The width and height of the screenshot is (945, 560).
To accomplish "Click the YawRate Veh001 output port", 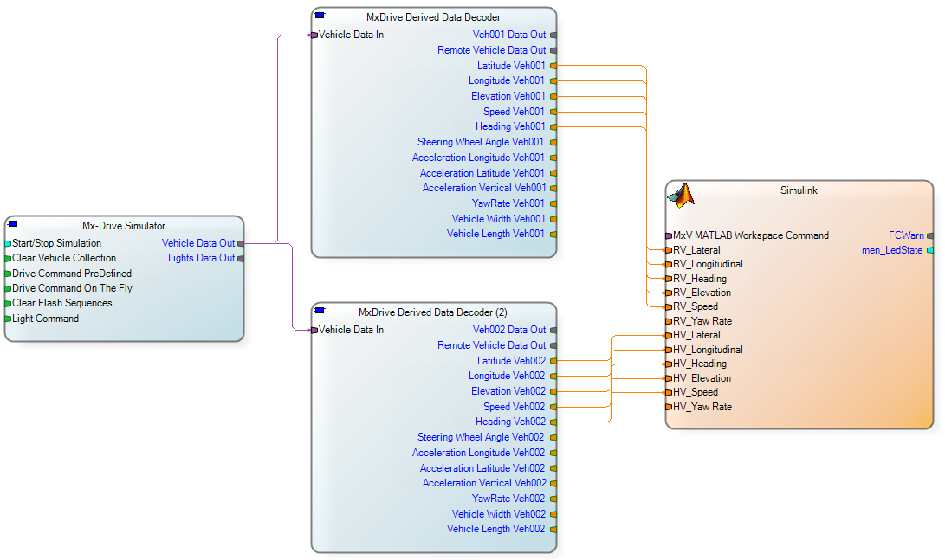I will point(553,204).
